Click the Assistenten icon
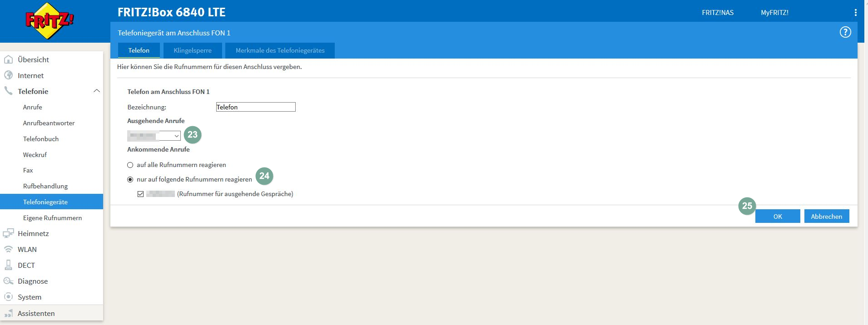The width and height of the screenshot is (868, 325). pyautogui.click(x=8, y=313)
